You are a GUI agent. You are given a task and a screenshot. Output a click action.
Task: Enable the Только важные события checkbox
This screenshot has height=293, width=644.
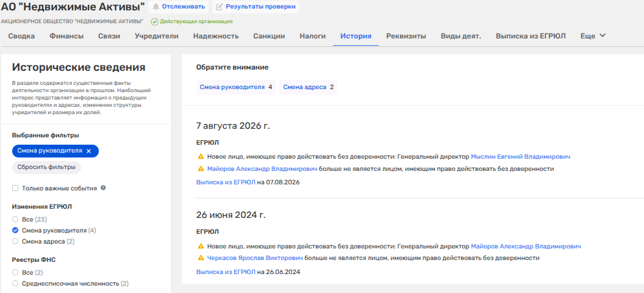pyautogui.click(x=15, y=188)
